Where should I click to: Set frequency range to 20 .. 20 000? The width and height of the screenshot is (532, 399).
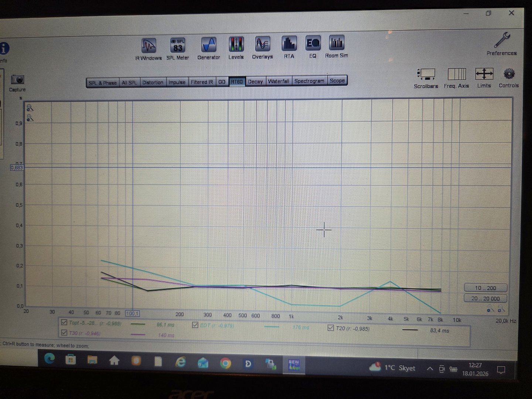point(485,298)
